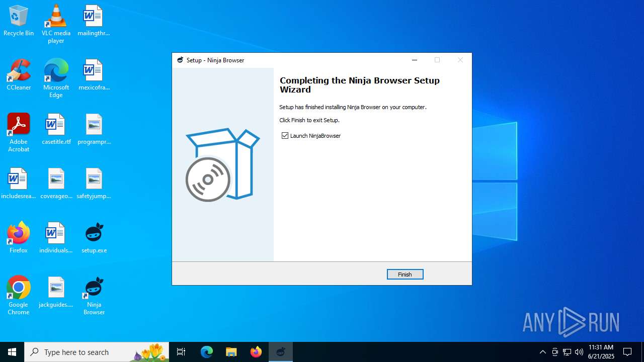Select the coverageo... image file icon
644x362 pixels.
pos(56,184)
